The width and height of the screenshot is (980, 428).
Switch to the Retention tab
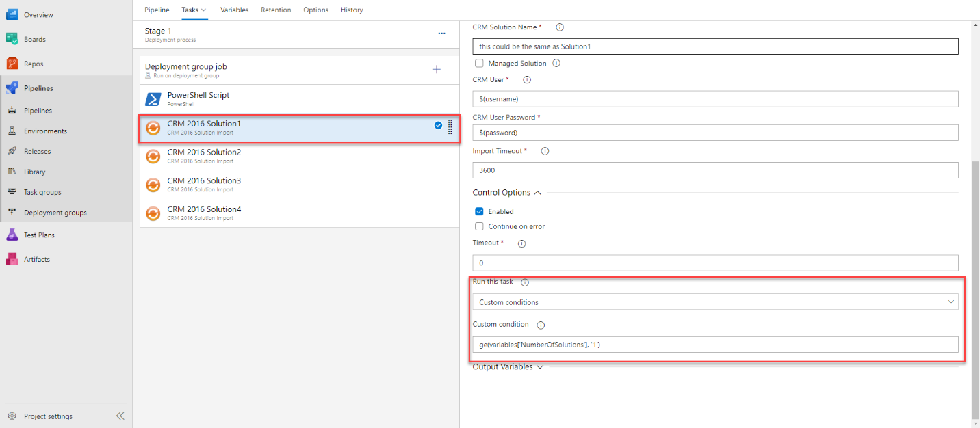coord(276,10)
